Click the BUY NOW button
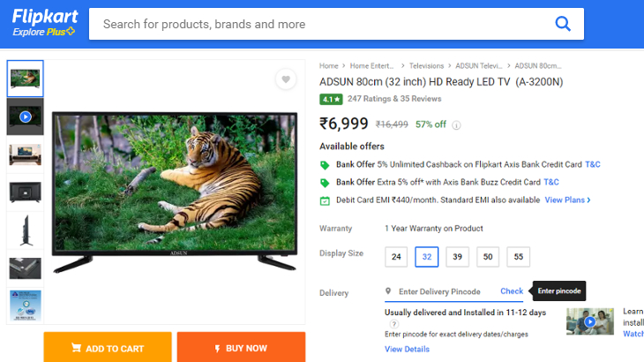This screenshot has width=644, height=362. coord(240,348)
